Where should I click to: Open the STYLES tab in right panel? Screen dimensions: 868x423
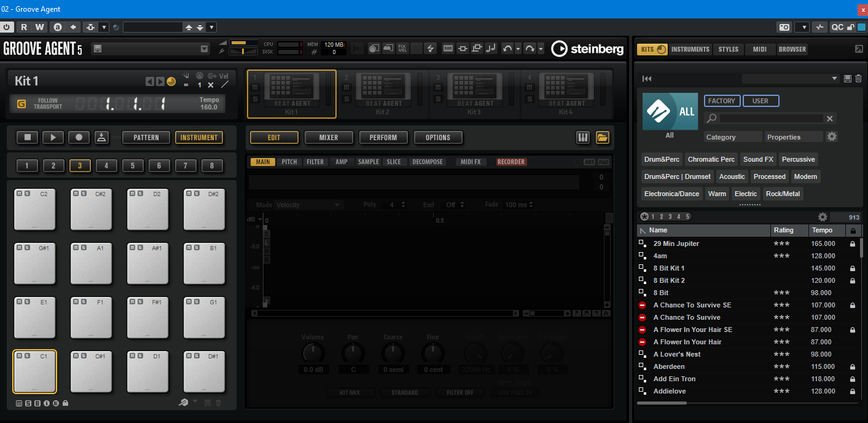pos(729,49)
